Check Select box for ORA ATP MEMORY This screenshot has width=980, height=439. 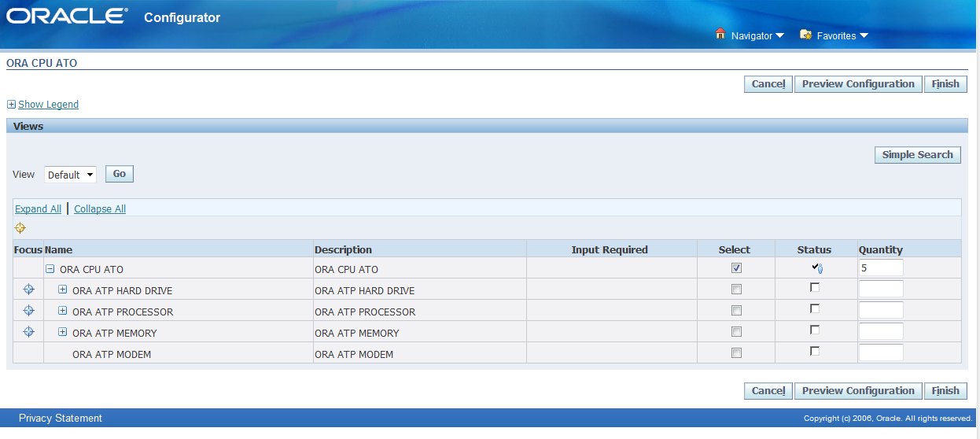click(x=736, y=331)
